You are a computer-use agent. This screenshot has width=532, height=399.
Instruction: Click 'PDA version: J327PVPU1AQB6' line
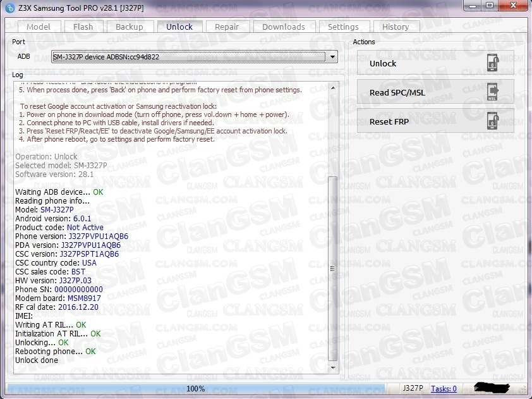pyautogui.click(x=68, y=245)
